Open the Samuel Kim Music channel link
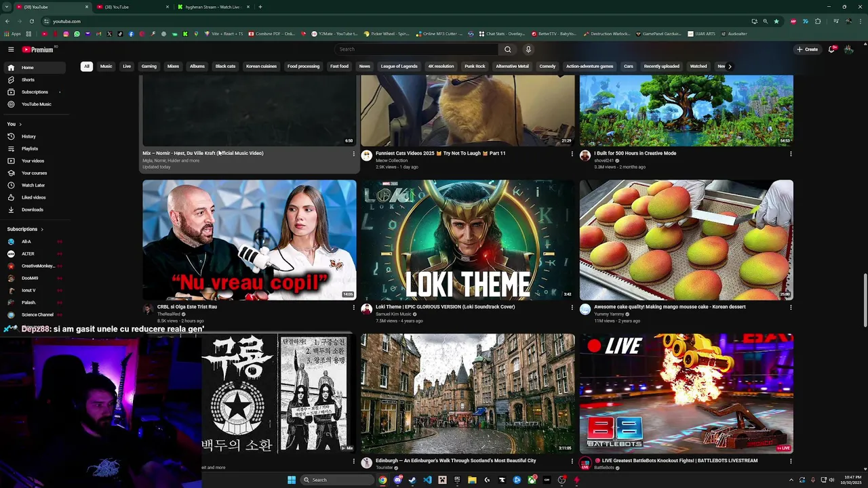The image size is (868, 488). [x=393, y=314]
